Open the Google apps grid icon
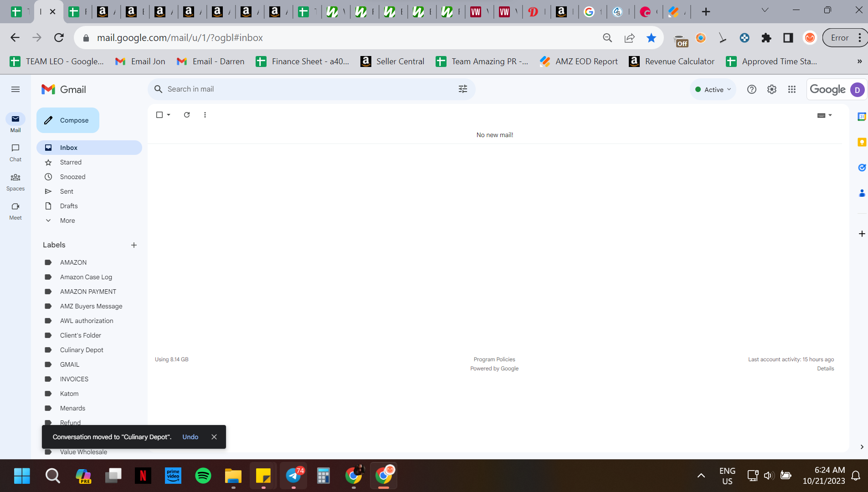 (792, 89)
